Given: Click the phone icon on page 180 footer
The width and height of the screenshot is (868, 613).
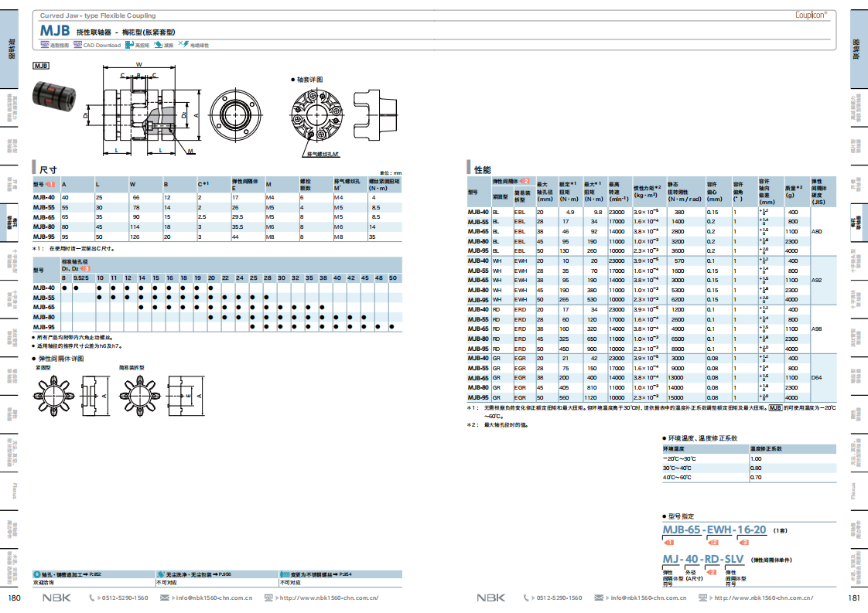Looking at the screenshot, I should pyautogui.click(x=92, y=598).
